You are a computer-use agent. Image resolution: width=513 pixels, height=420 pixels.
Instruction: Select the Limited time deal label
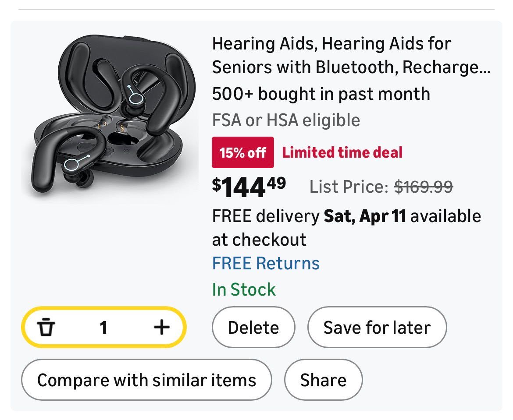(x=342, y=152)
